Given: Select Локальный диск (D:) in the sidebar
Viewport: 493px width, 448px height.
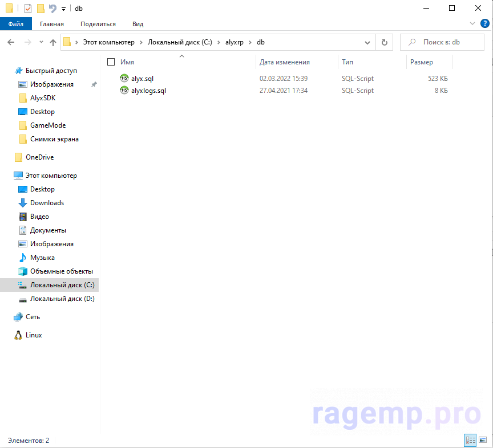Looking at the screenshot, I should pos(62,299).
